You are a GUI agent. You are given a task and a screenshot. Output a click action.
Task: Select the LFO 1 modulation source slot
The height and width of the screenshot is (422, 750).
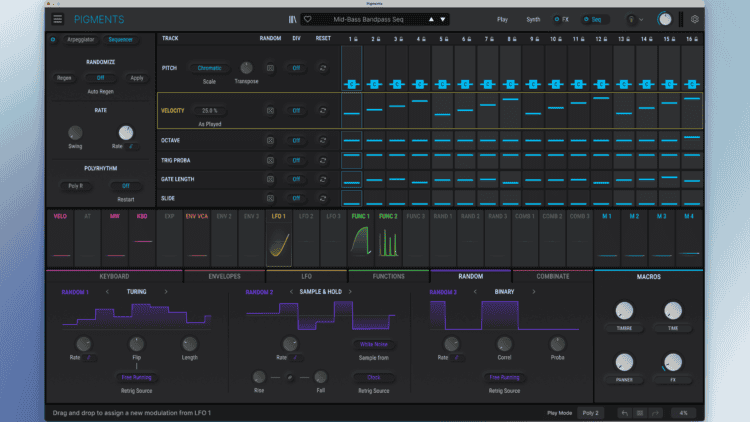(279, 238)
